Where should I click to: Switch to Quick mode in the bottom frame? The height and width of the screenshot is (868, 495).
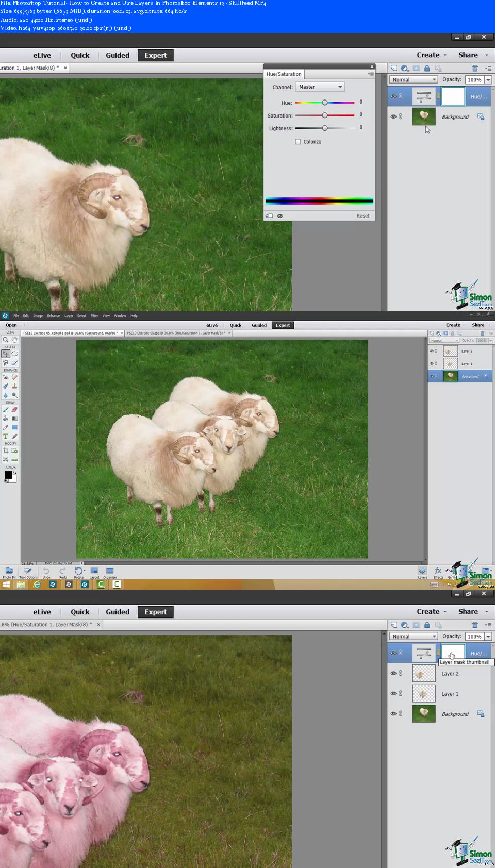click(x=80, y=612)
